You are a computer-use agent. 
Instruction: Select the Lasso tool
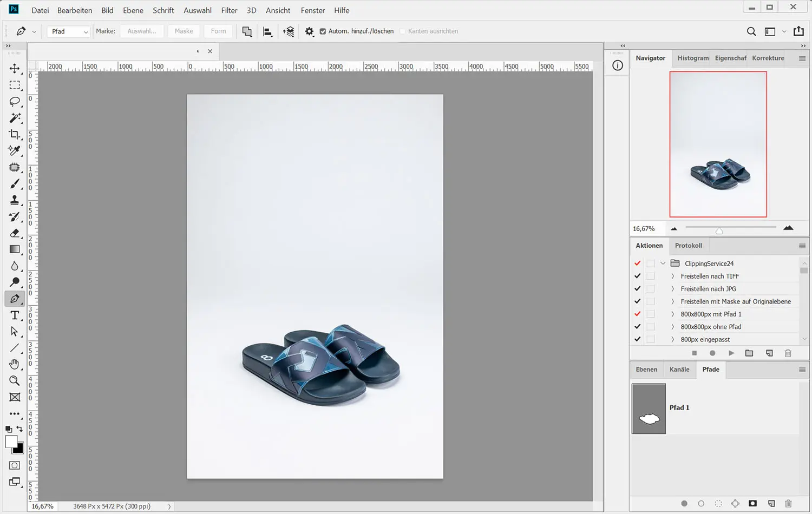[x=15, y=102]
